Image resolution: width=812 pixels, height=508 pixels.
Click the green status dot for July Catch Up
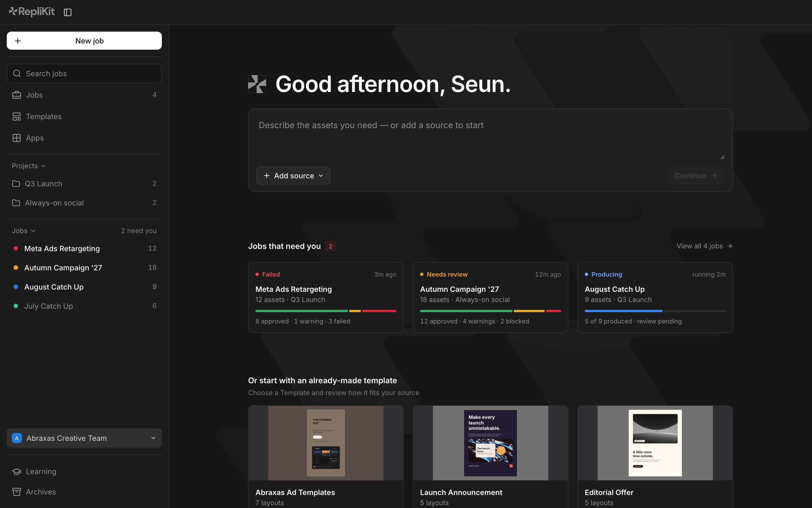[x=16, y=306]
